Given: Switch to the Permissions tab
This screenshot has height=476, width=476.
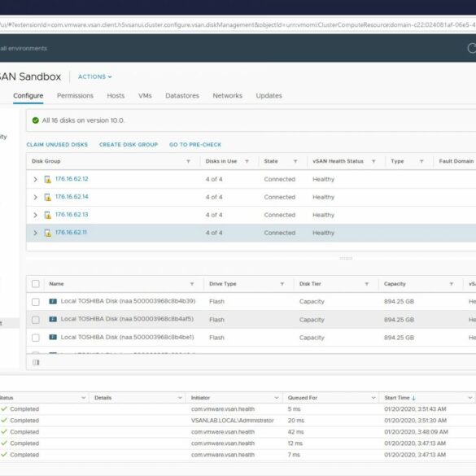Looking at the screenshot, I should click(75, 96).
